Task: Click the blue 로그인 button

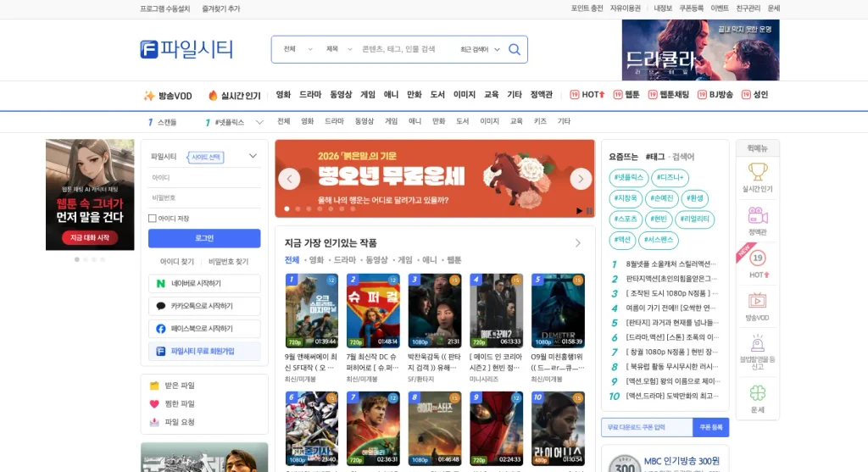Action: [204, 238]
